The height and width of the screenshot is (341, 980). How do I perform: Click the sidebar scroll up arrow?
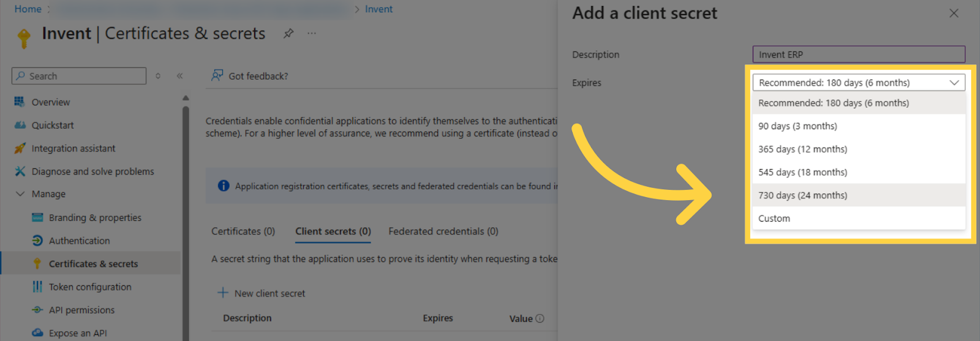click(x=186, y=98)
